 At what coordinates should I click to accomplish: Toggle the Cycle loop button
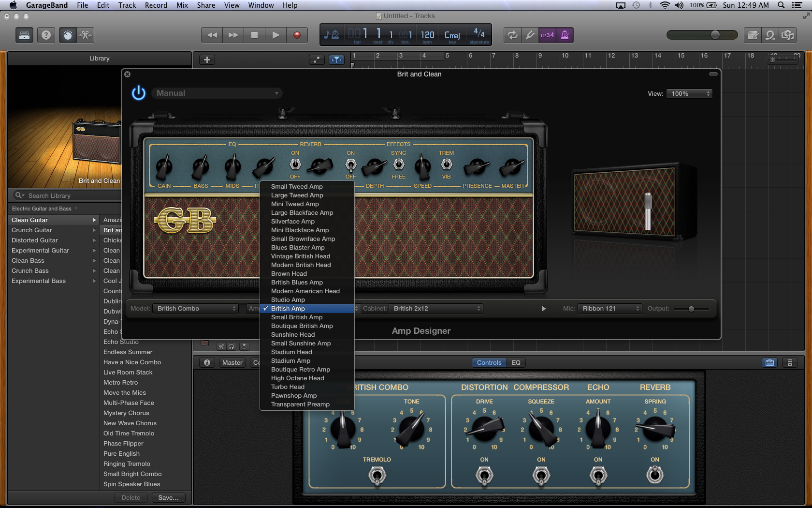[x=512, y=35]
